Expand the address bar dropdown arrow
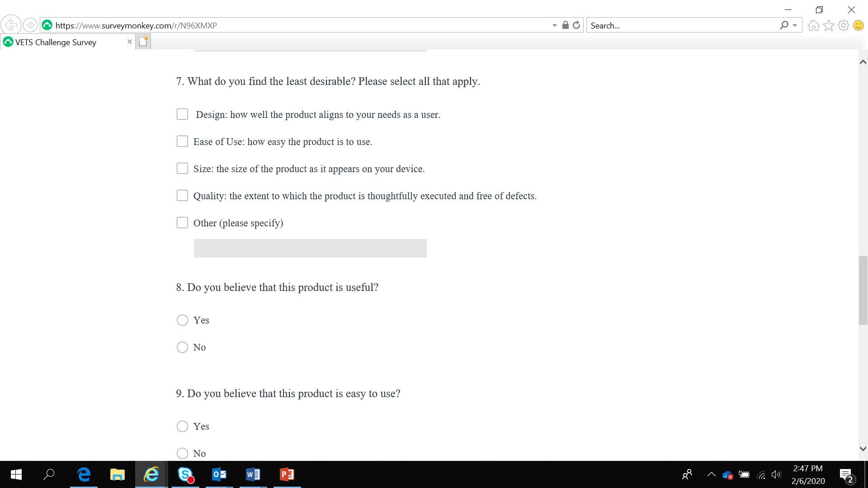Image resolution: width=868 pixels, height=488 pixels. (x=554, y=26)
